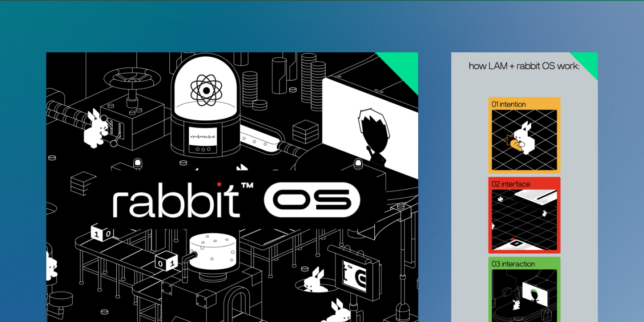
Task: Open the 03 interaction card thumbnail
Action: click(x=524, y=296)
